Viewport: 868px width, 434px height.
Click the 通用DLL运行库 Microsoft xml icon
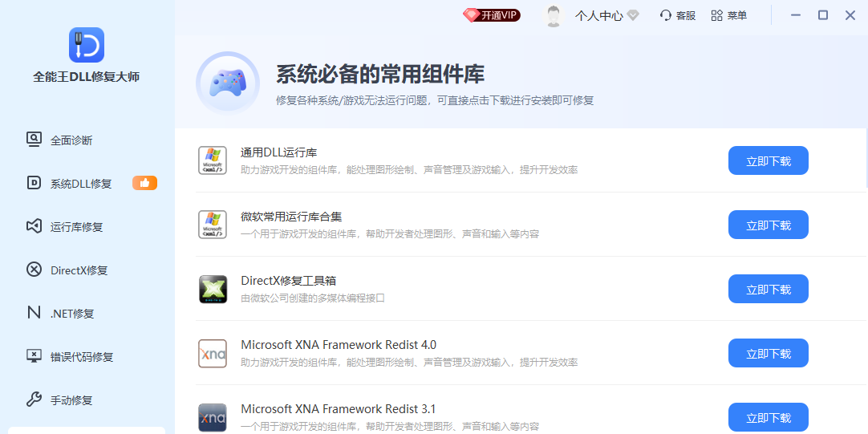coord(213,160)
